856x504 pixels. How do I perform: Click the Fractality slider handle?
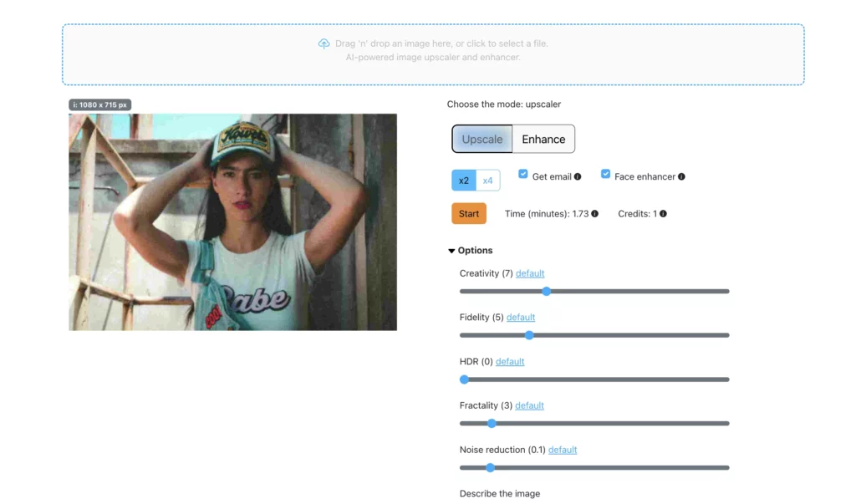492,424
